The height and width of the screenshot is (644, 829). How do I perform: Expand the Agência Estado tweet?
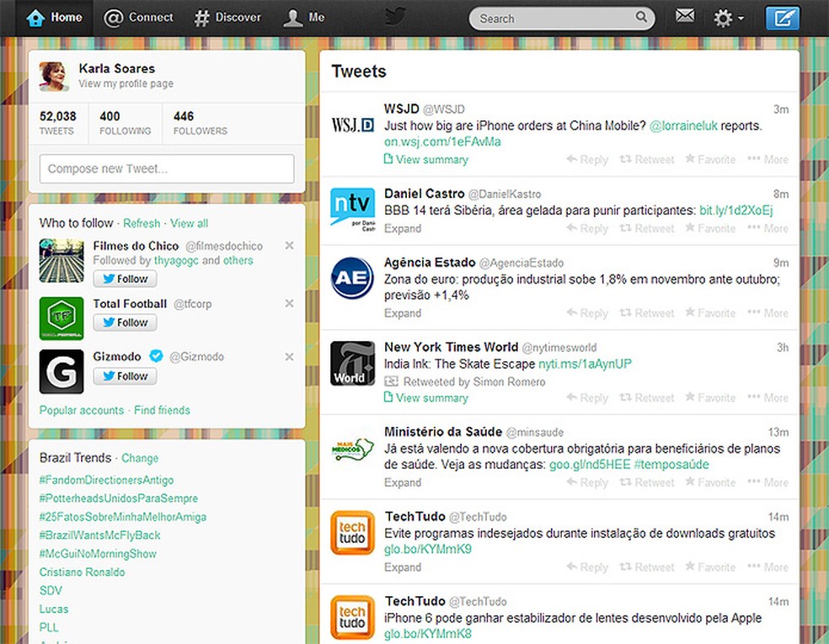(x=403, y=313)
